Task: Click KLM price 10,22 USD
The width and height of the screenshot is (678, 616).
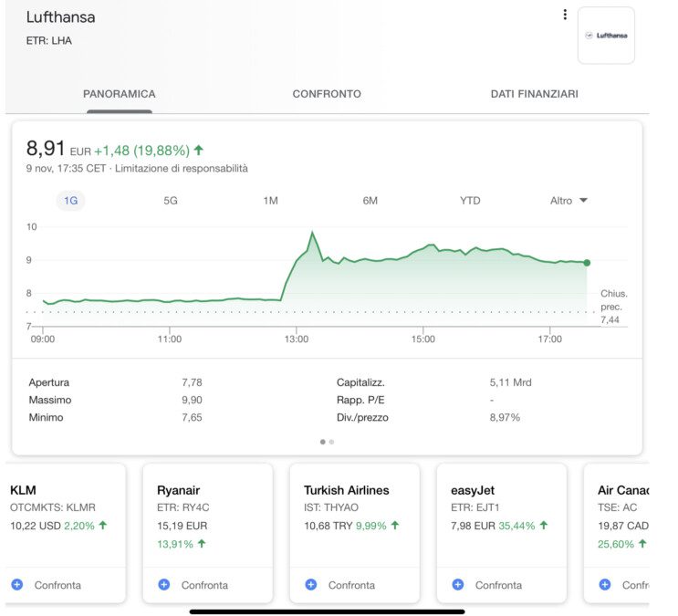Action: click(x=35, y=526)
